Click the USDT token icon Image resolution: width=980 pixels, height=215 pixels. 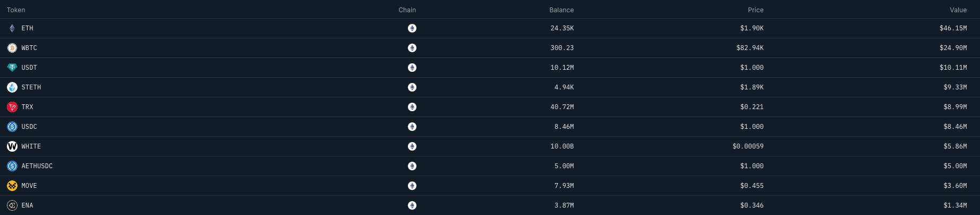12,68
